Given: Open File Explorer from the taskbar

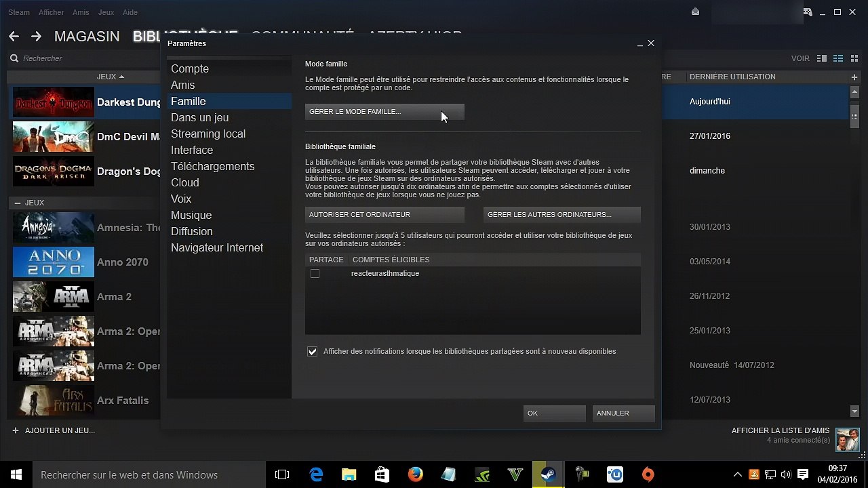Looking at the screenshot, I should click(349, 474).
